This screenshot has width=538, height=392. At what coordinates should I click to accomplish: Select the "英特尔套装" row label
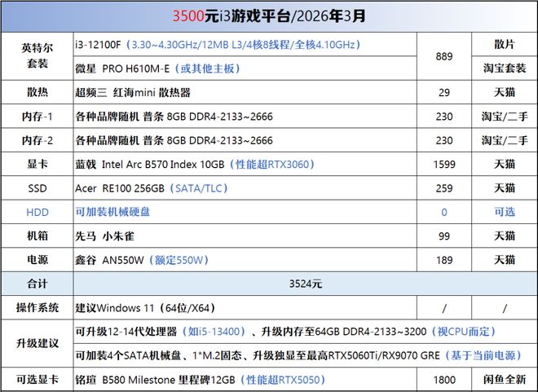pyautogui.click(x=37, y=55)
